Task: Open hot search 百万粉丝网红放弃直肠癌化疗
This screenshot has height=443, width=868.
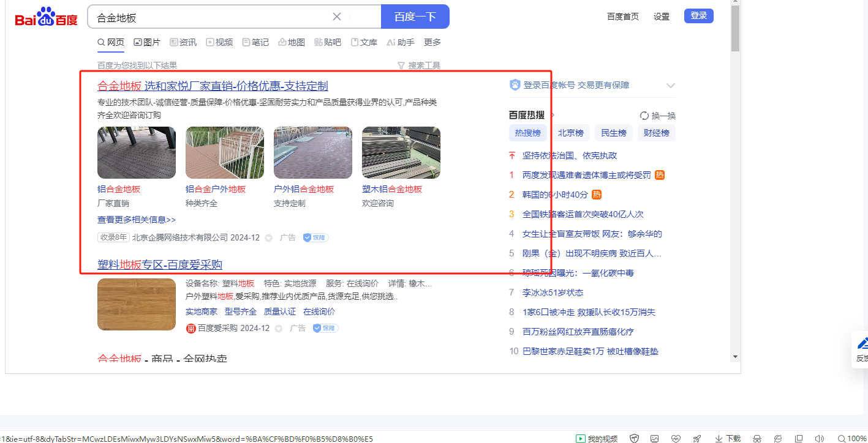Action: pyautogui.click(x=578, y=332)
